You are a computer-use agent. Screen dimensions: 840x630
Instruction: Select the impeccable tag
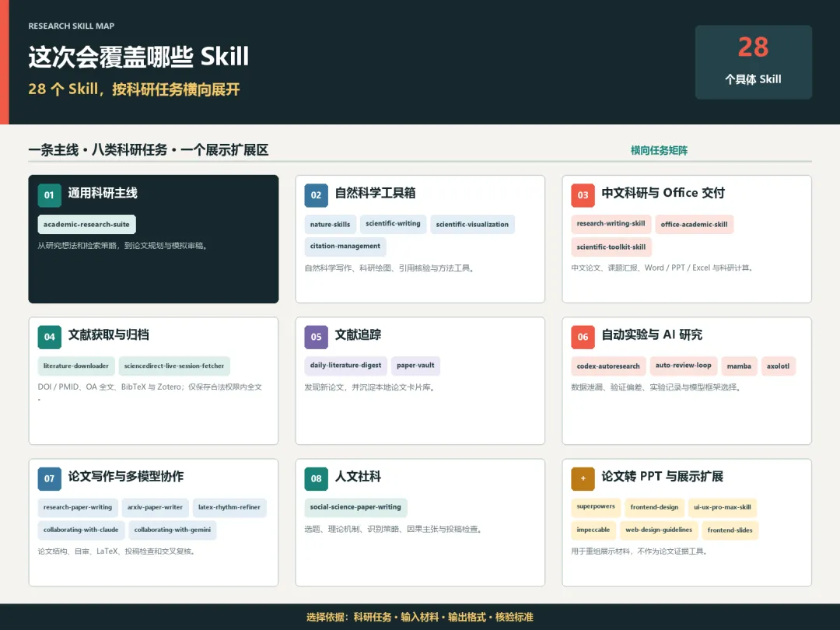point(593,530)
